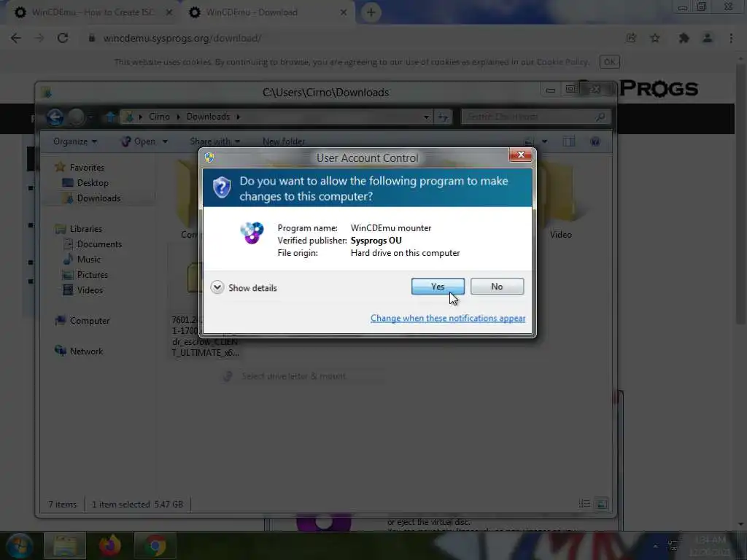Click the details view icon in Explorer status bar
This screenshot has width=747, height=560.
coord(584,504)
